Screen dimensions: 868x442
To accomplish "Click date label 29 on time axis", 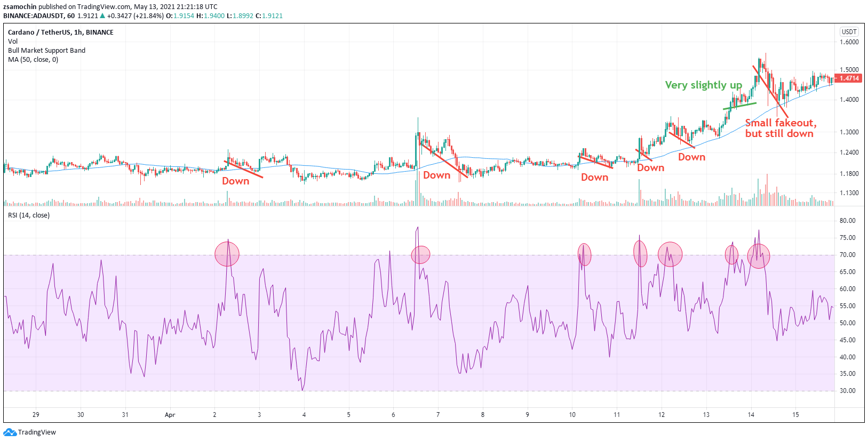I will point(36,415).
